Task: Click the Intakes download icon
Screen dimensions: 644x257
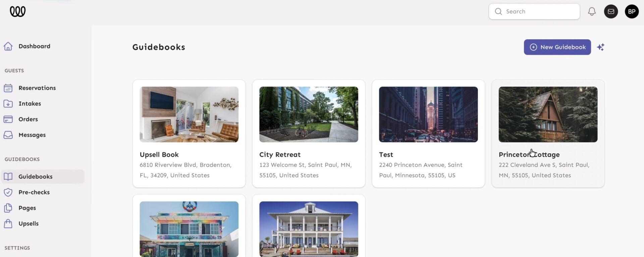Action: [8, 104]
